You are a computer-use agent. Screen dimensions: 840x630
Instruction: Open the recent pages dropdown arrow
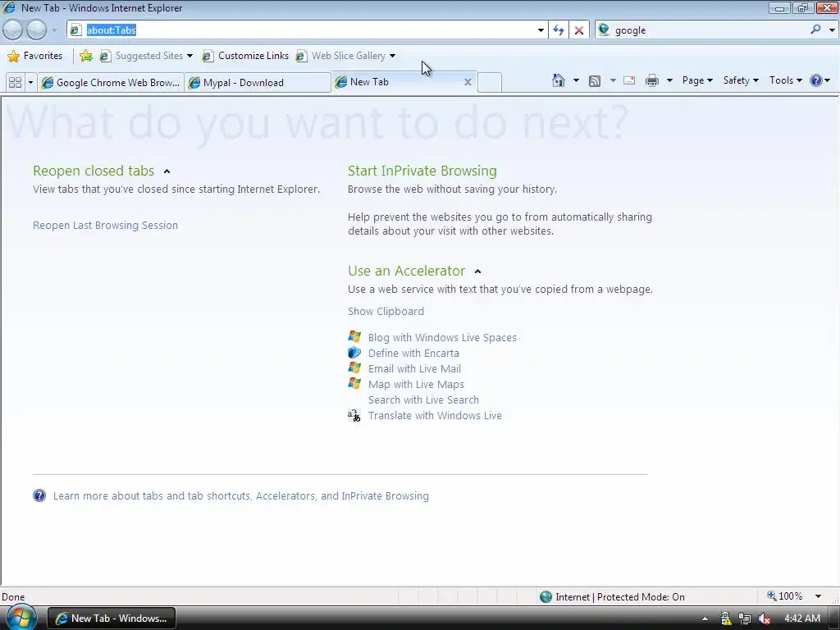coord(54,30)
